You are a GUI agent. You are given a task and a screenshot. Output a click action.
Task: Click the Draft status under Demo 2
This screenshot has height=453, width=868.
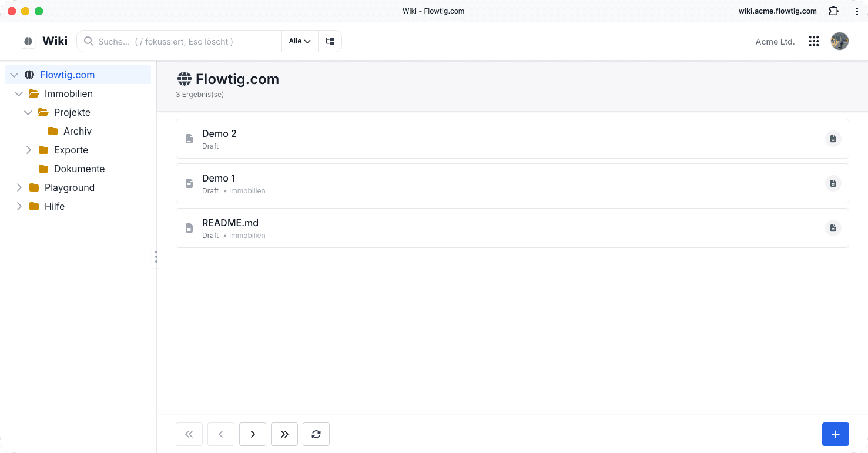click(x=210, y=146)
